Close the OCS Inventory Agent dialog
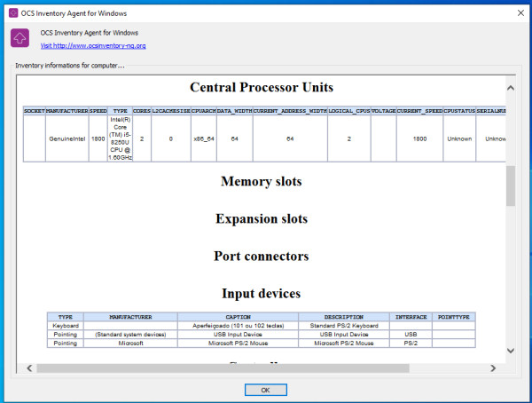This screenshot has height=403, width=532. click(520, 13)
